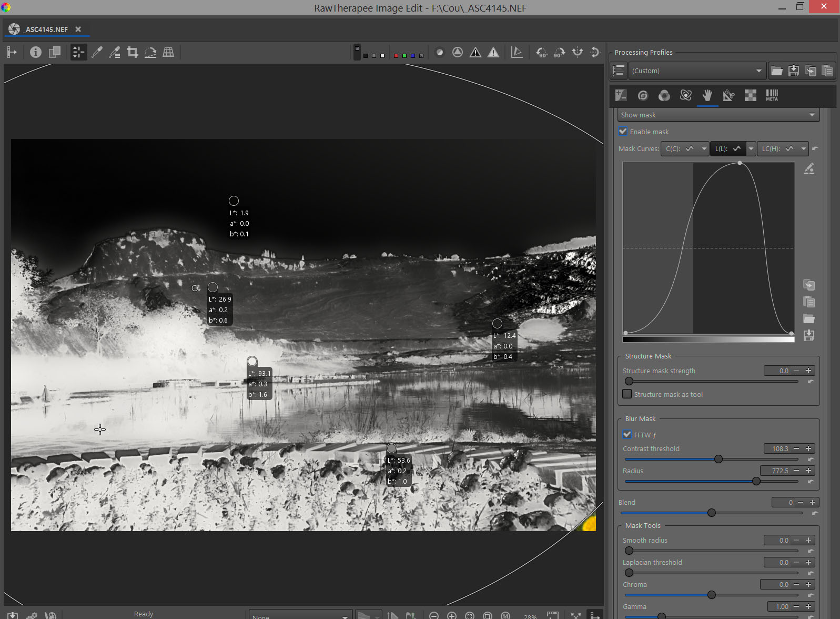Select the Crop tool in toolbar
This screenshot has width=840, height=619.
click(x=133, y=52)
